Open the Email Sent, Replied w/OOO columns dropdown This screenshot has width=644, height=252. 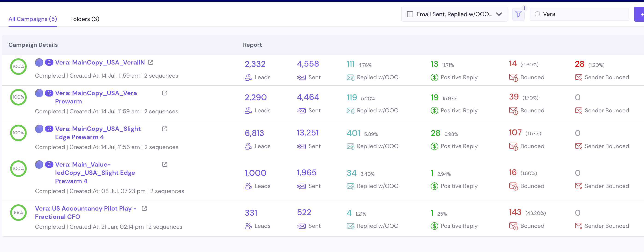coord(454,14)
